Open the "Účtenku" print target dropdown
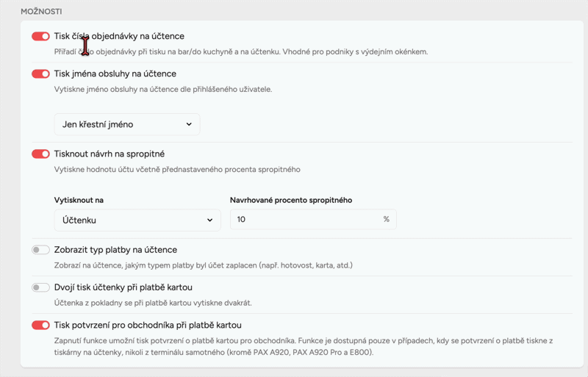The height and width of the screenshot is (377, 588). (137, 220)
